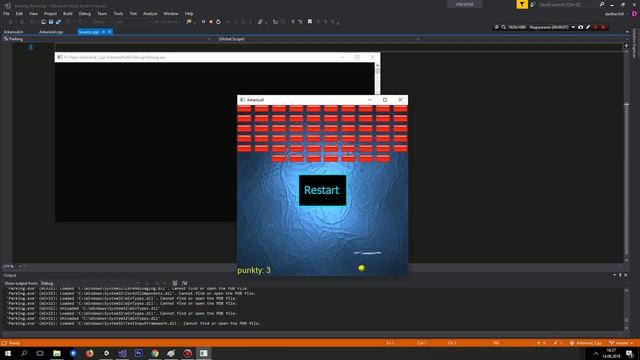Click the Ready status text
Viewport: 640px width, 360px height.
[x=14, y=343]
